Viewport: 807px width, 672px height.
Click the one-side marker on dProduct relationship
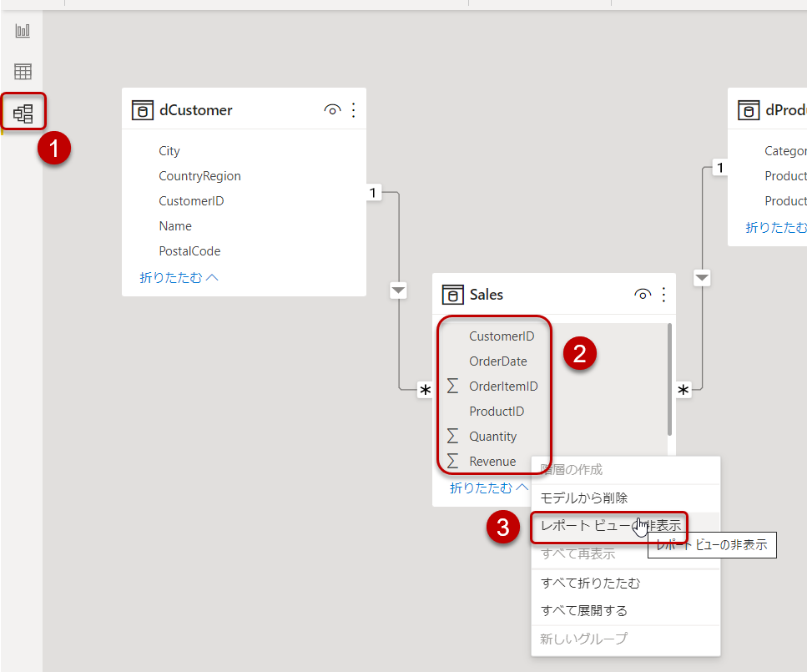[x=720, y=168]
